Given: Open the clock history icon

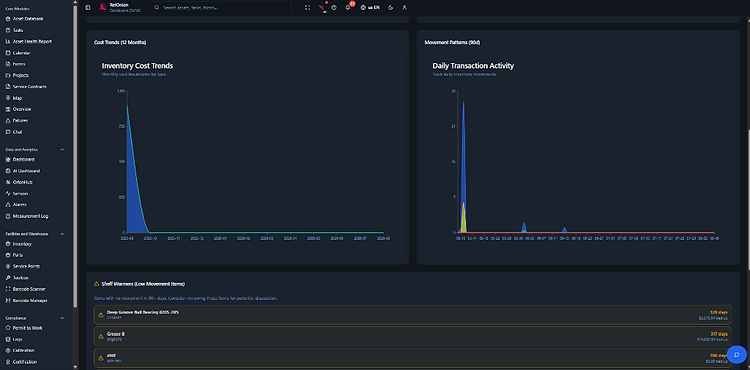Looking at the screenshot, I should [334, 8].
